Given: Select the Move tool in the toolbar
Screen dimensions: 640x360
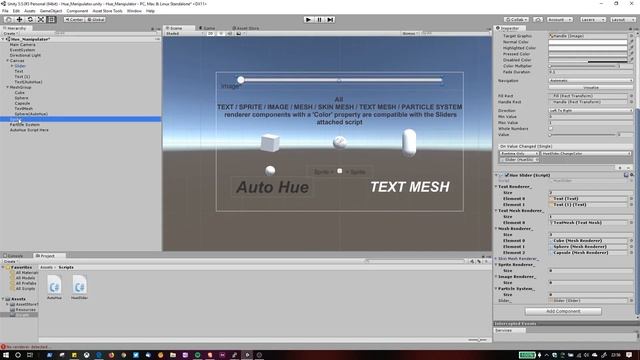Looking at the screenshot, I should coord(19,20).
